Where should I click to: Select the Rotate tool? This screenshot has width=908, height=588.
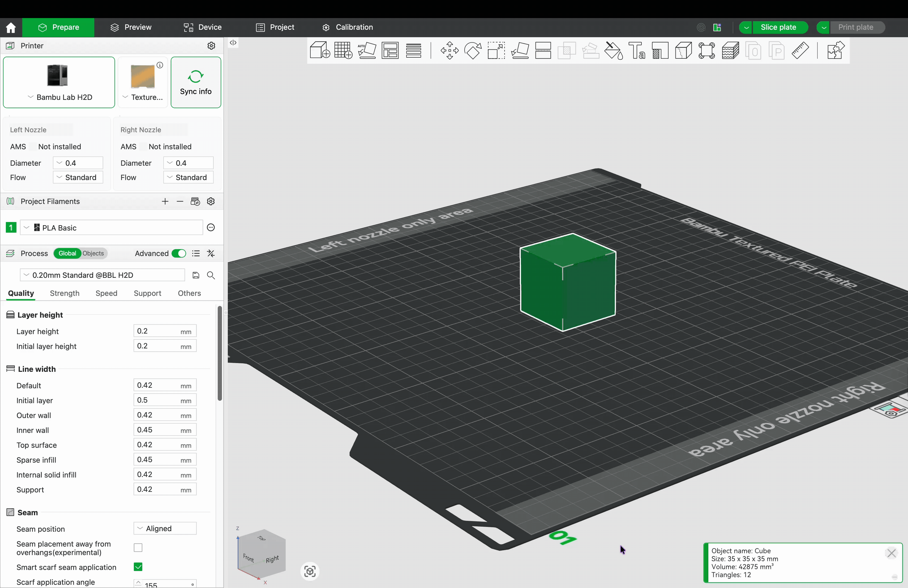click(473, 50)
